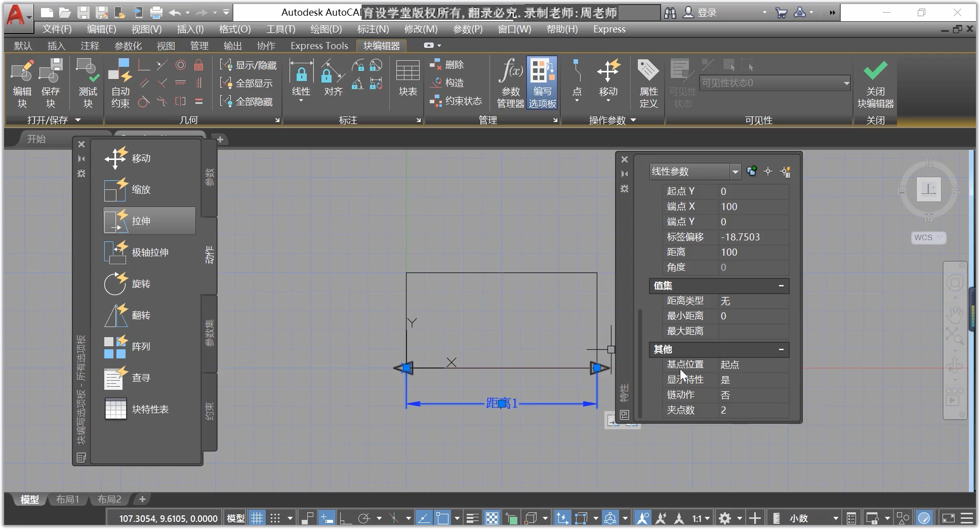
Task: Click the Constraint Status (约束状态) button
Action: click(x=456, y=101)
